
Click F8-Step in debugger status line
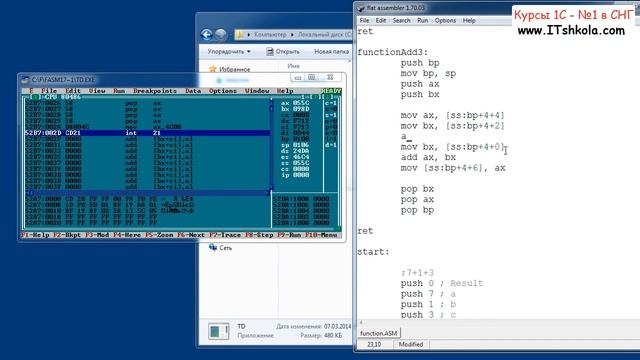pos(258,235)
